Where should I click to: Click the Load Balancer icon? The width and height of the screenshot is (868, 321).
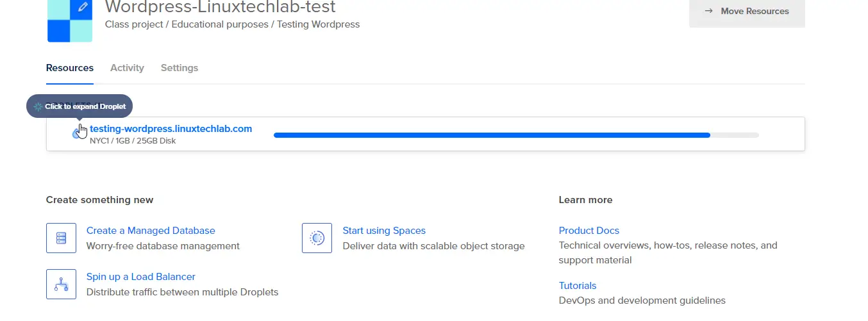[62, 284]
